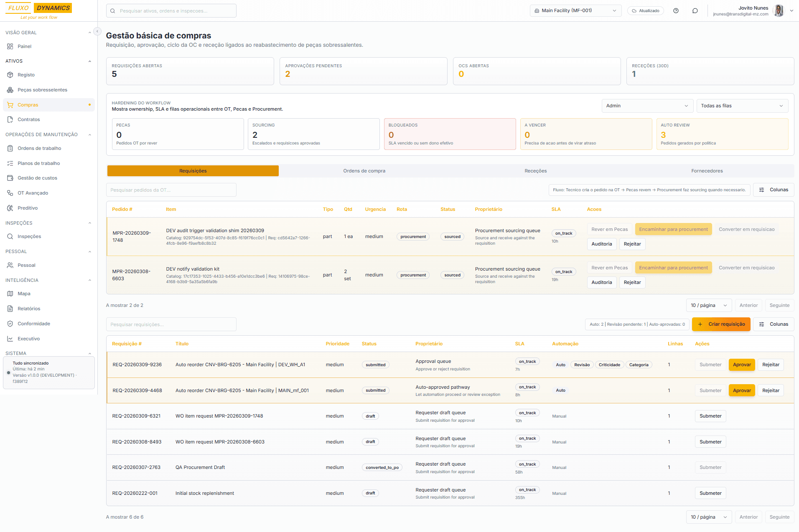The height and width of the screenshot is (532, 799).
Task: Open the Main Facility (MF-001) selector
Action: [575, 10]
